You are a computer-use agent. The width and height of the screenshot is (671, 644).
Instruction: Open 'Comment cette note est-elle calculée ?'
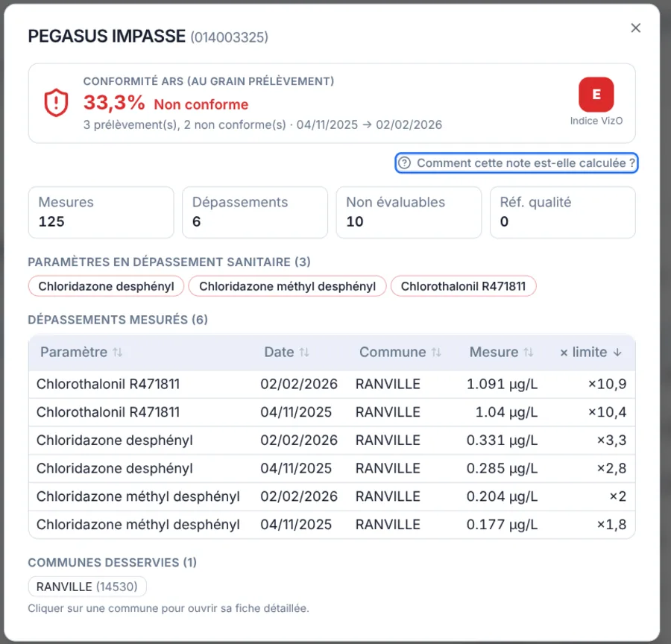click(x=517, y=163)
